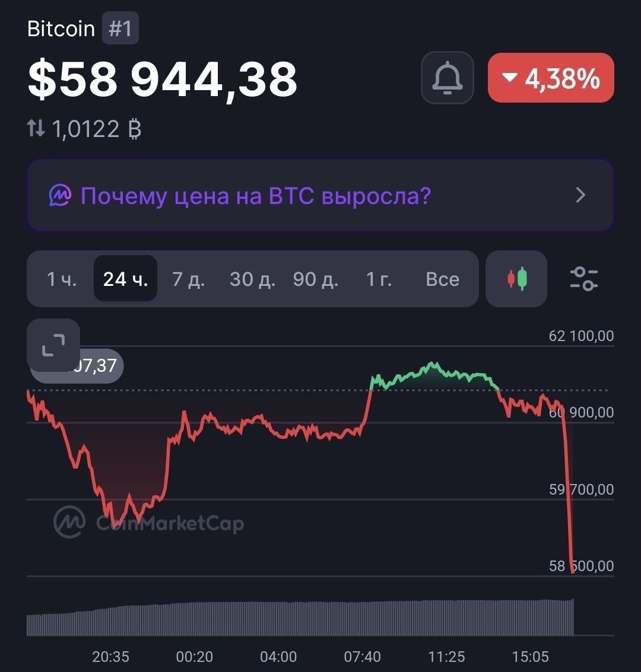Open chart settings sliders icon
Screen dimensions: 641x672
pyautogui.click(x=583, y=279)
